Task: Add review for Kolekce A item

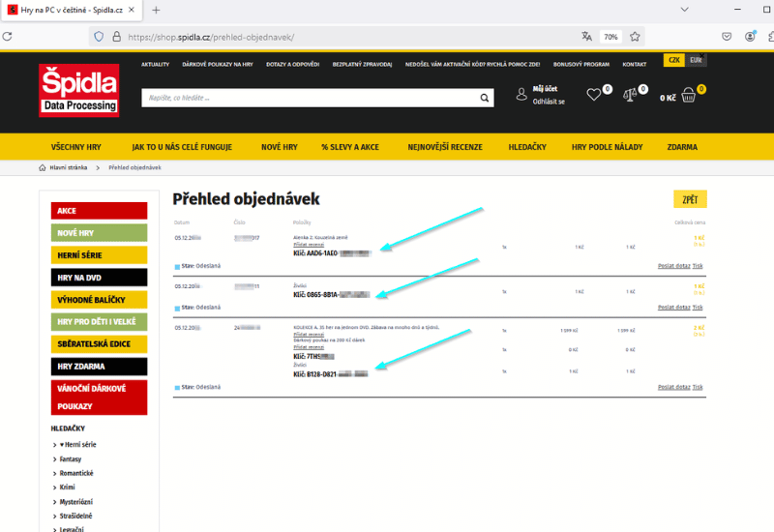Action: [x=309, y=334]
